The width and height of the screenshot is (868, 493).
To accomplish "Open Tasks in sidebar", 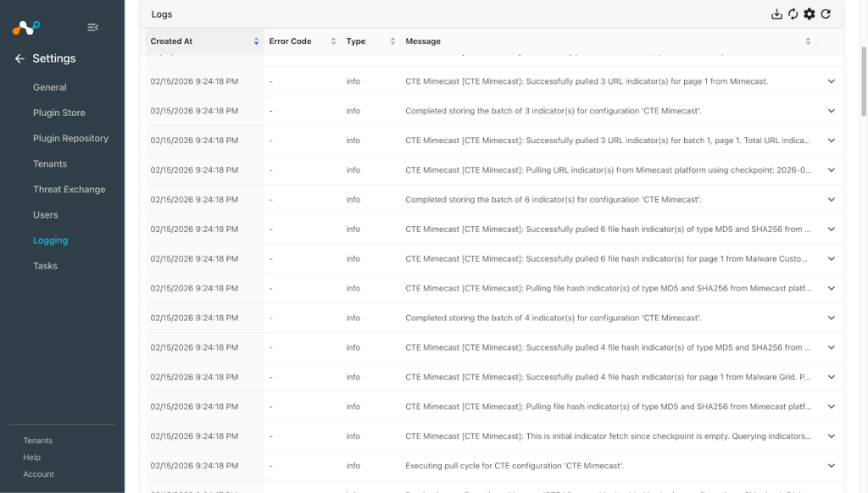I will (45, 266).
